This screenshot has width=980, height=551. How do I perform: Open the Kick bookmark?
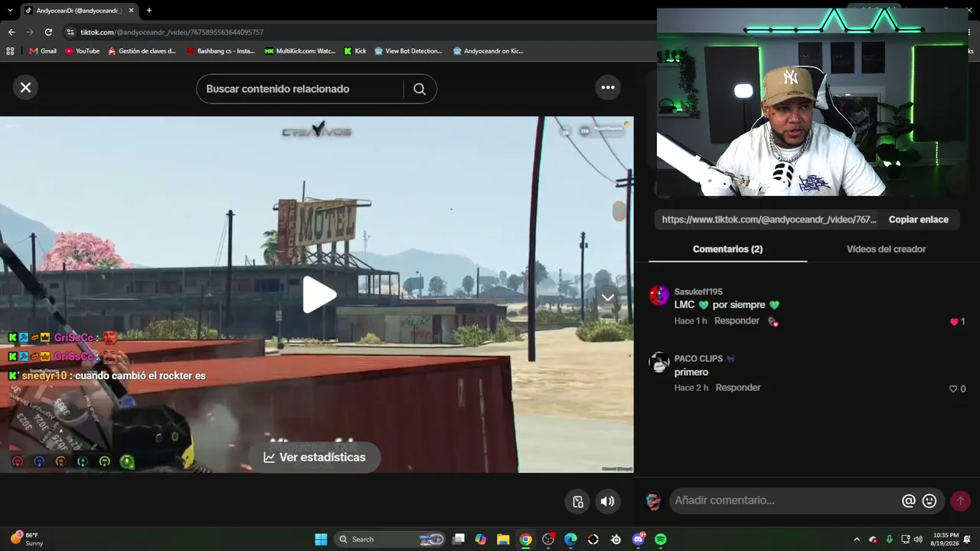[355, 51]
